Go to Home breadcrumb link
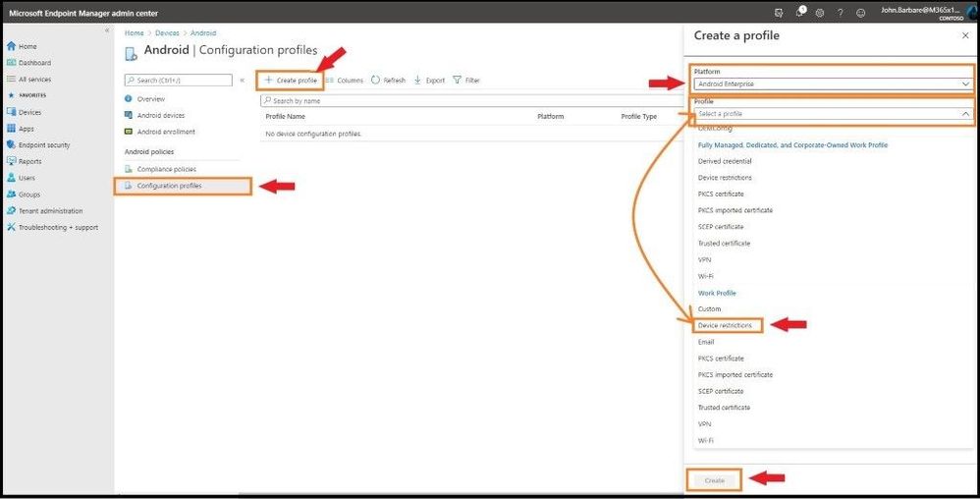Viewport: 980px width, 499px height. [x=134, y=32]
